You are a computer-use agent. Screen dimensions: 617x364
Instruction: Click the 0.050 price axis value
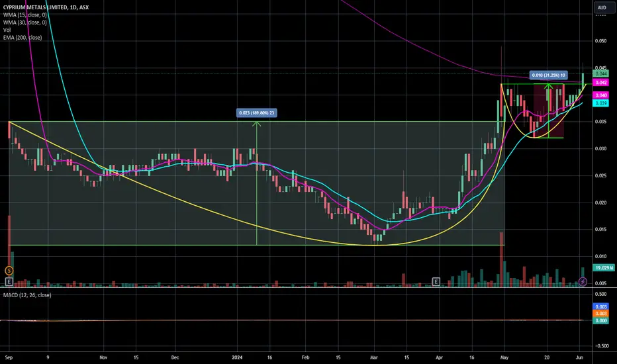point(601,41)
